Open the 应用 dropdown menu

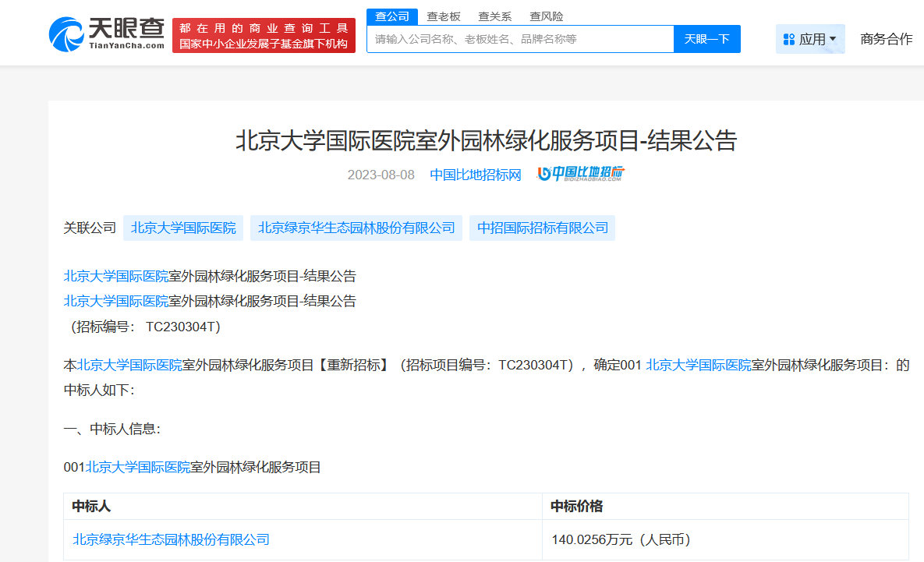810,39
